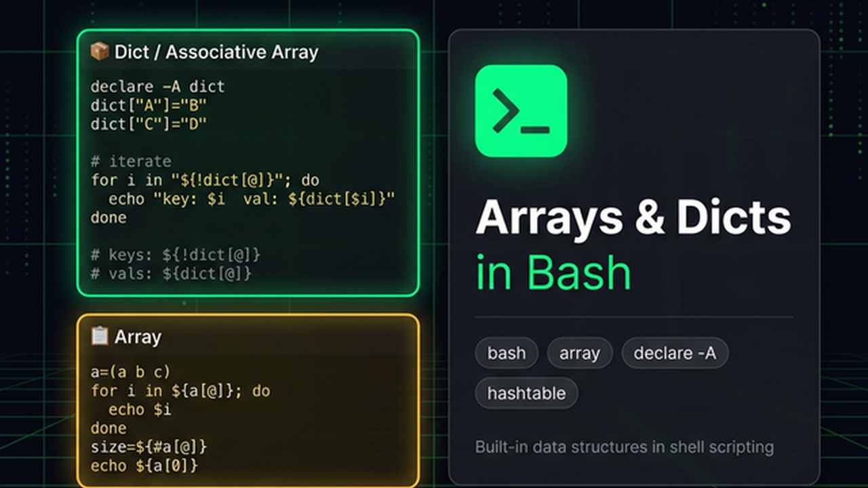This screenshot has height=488, width=868.
Task: Click the 'declare -A' tag pill
Action: pos(675,353)
